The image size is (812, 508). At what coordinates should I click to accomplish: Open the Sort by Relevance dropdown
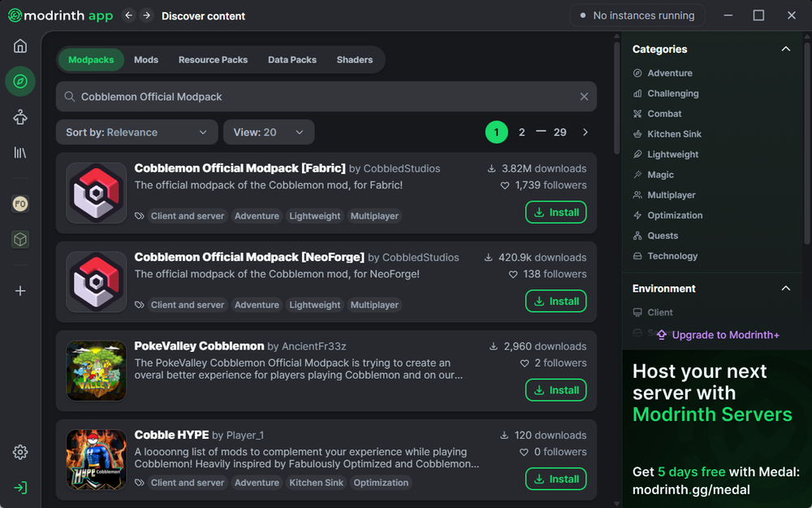136,132
